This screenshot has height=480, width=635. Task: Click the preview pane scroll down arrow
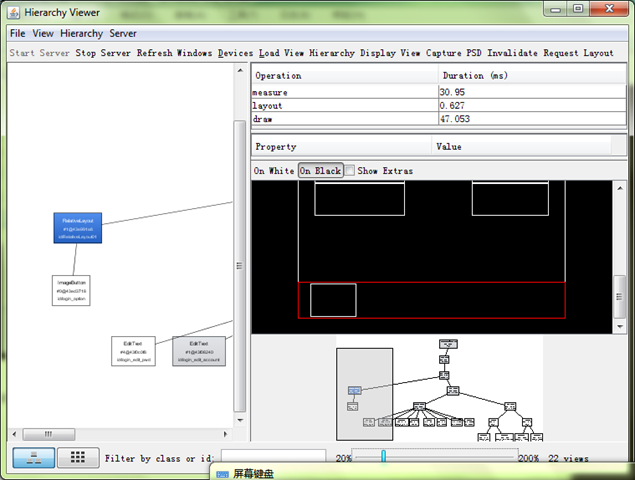[620, 326]
